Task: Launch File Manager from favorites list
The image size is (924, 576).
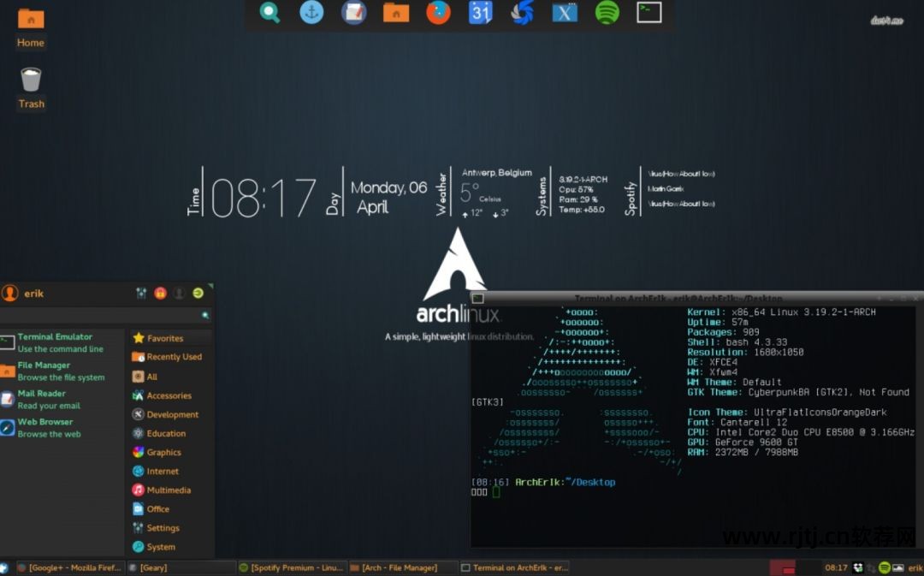Action: point(62,371)
